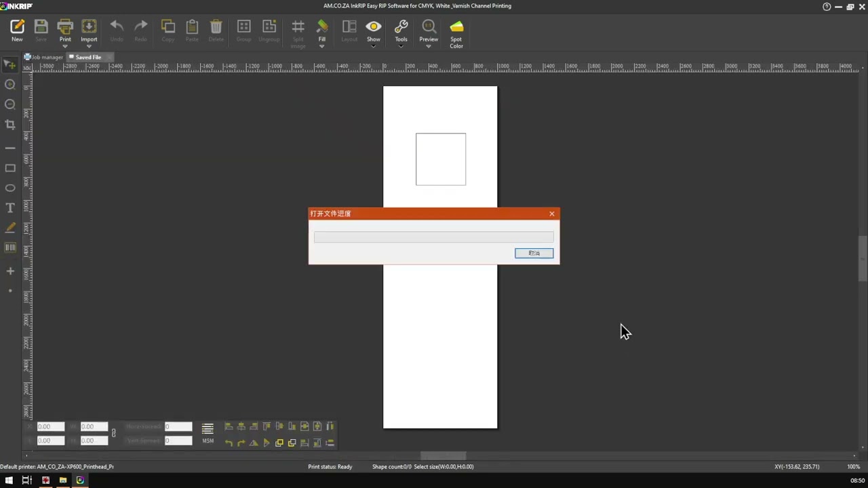Screen dimensions: 868x488
Task: Expand the Print dropdown arrow
Action: (65, 46)
